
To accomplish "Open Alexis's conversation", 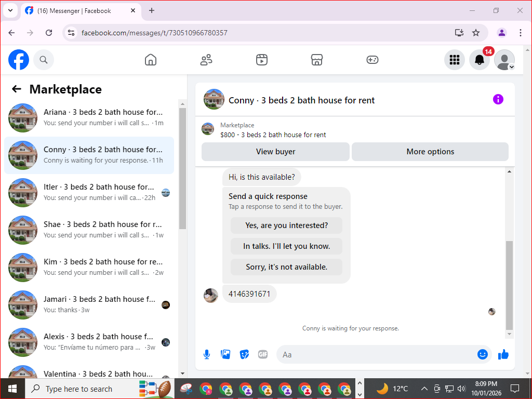I will pos(89,342).
